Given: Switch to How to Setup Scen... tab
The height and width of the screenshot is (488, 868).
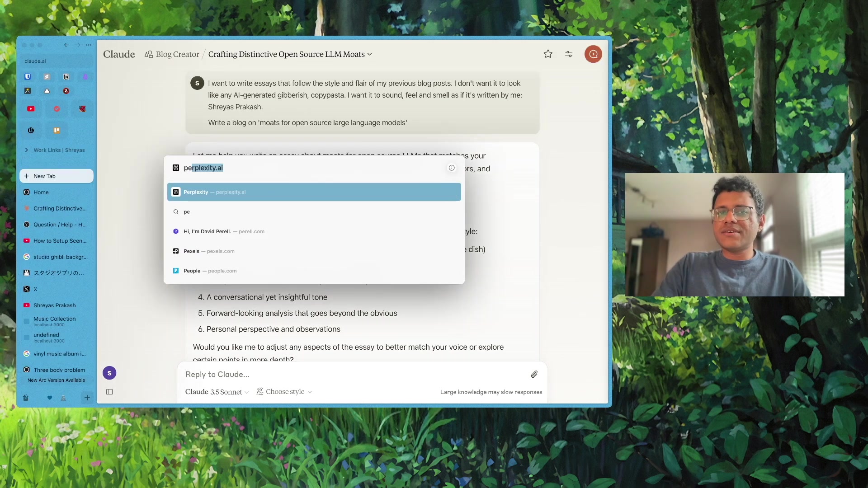Looking at the screenshot, I should pos(57,241).
